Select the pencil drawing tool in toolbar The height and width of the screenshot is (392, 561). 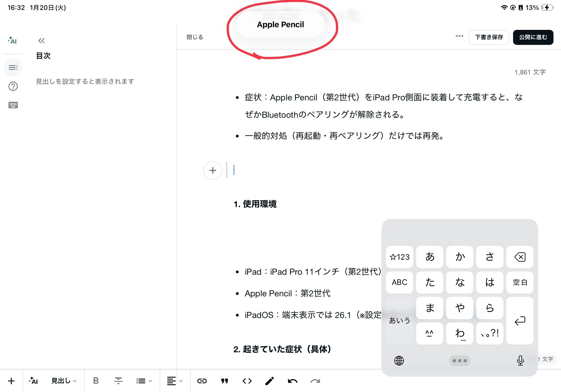coord(269,381)
